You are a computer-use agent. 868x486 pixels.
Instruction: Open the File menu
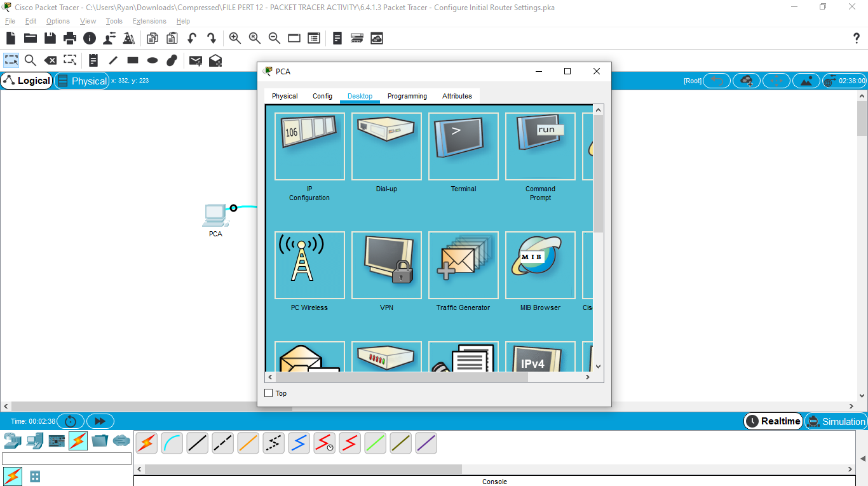pos(10,21)
